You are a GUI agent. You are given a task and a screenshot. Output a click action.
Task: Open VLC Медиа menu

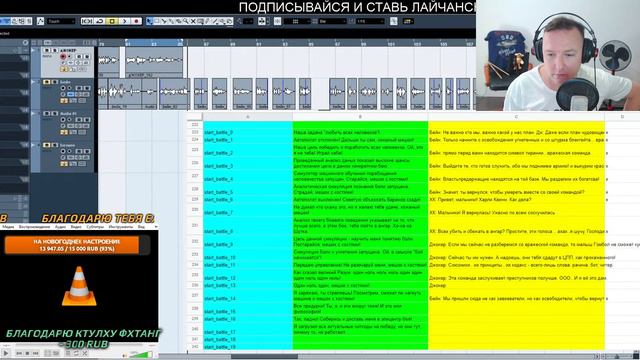(8, 227)
